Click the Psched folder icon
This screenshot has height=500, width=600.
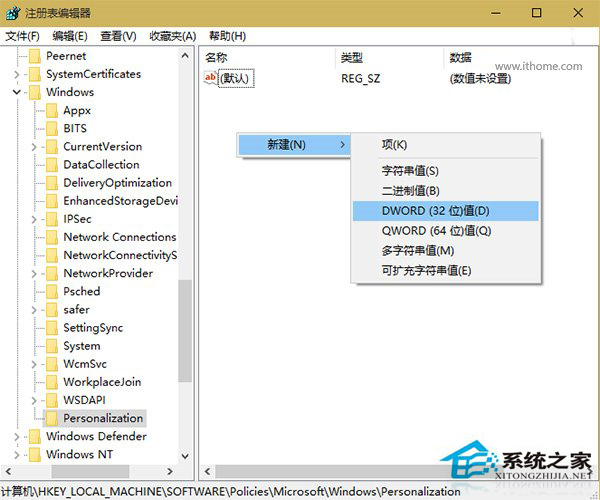pos(52,292)
